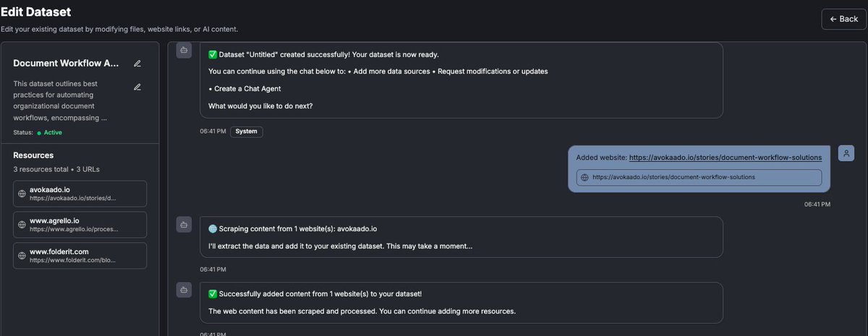Screen dimensions: 868x336
Task: Click the pencil icon beside dataset title
Action: [137, 64]
